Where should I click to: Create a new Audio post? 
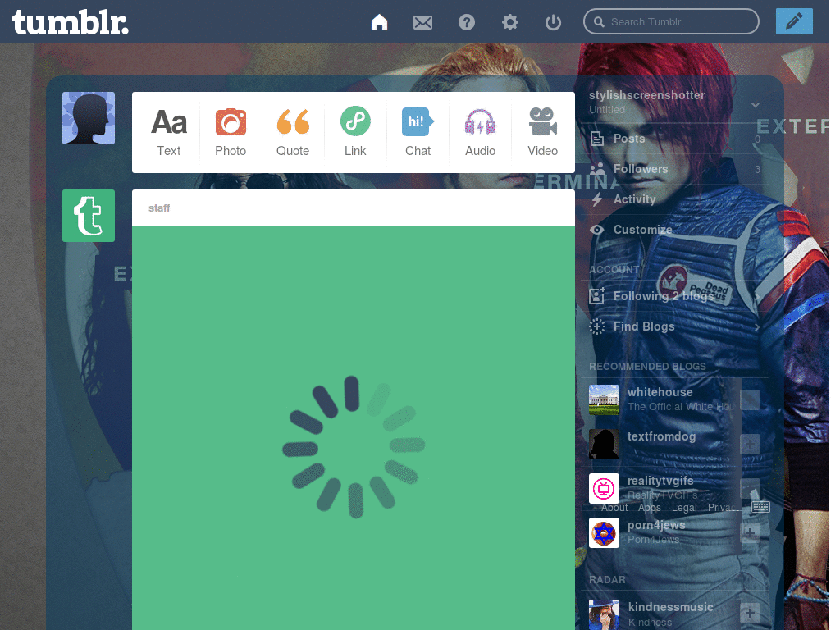tap(480, 132)
